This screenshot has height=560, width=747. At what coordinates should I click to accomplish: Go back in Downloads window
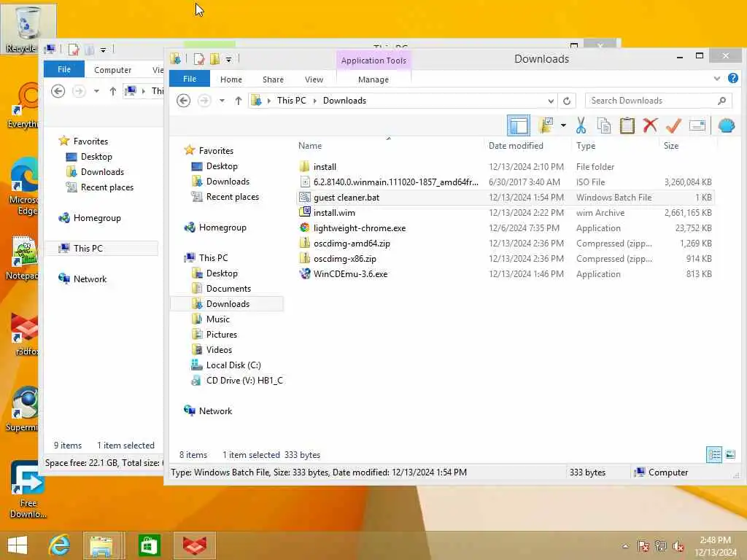(x=183, y=101)
